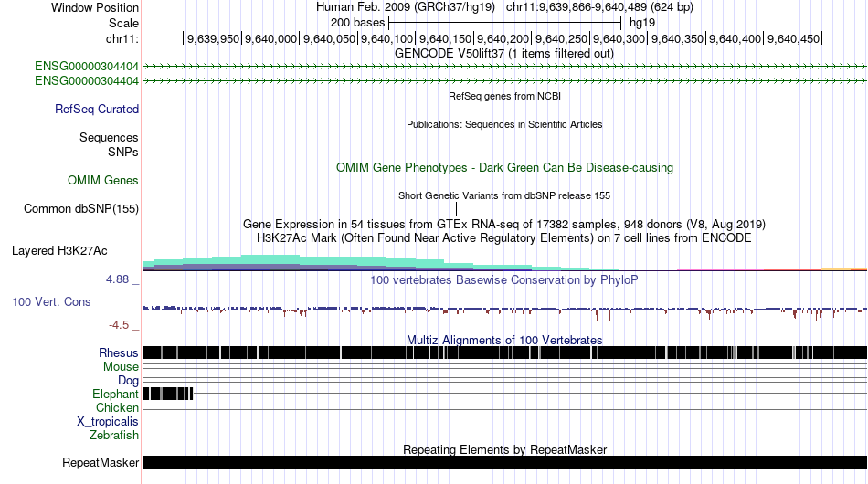The height and width of the screenshot is (484, 868).
Task: Click the 100 Vert. Cons track label
Action: (x=51, y=302)
